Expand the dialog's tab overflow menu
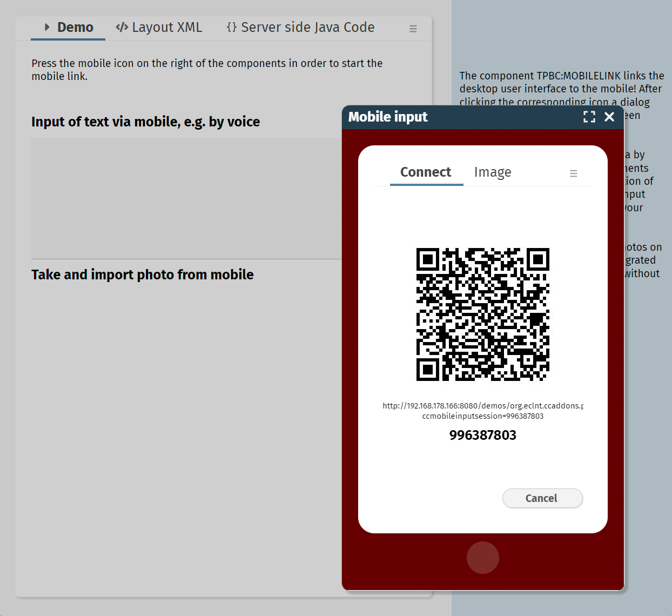This screenshot has height=616, width=672. point(574,173)
